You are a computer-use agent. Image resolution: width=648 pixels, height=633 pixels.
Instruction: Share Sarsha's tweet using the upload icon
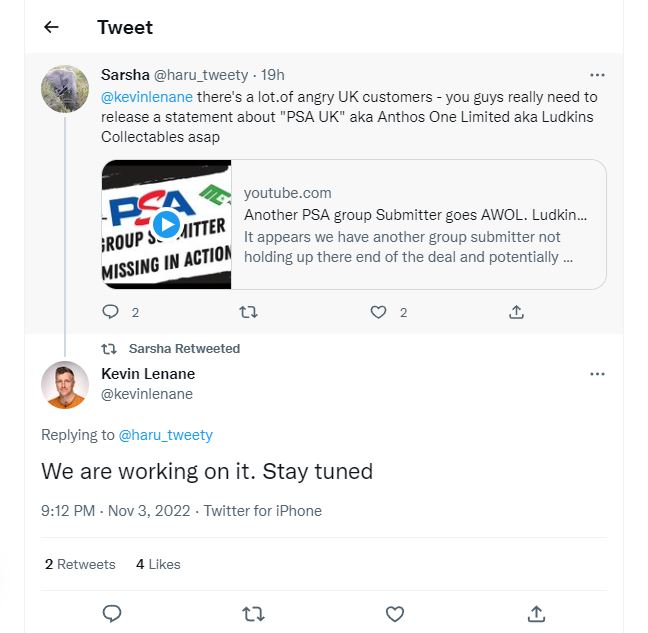tap(516, 312)
